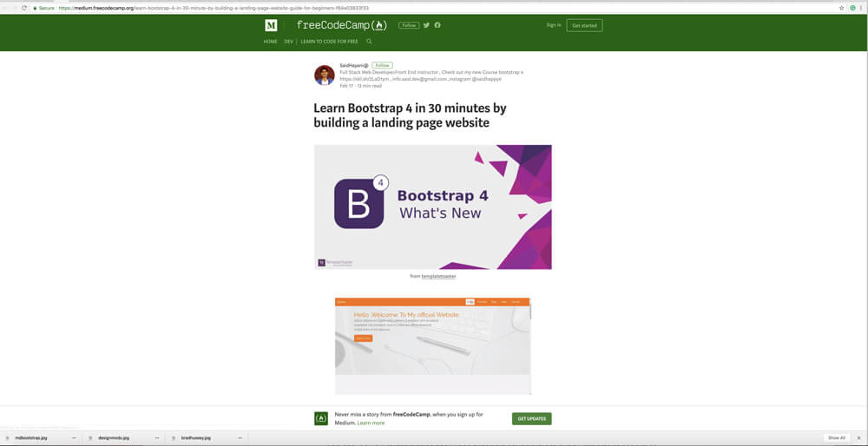Click the green extension icon in toolbar
Screen dimensions: 868x446
pos(853,9)
